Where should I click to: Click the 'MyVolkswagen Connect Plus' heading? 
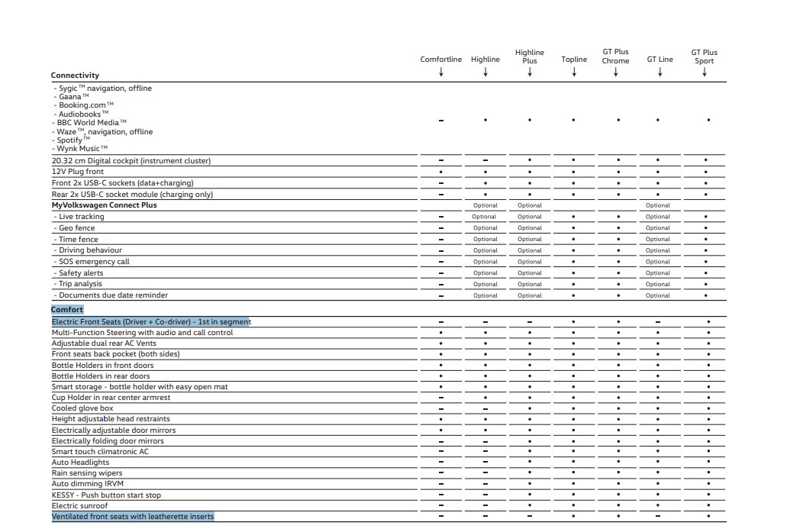pyautogui.click(x=105, y=205)
